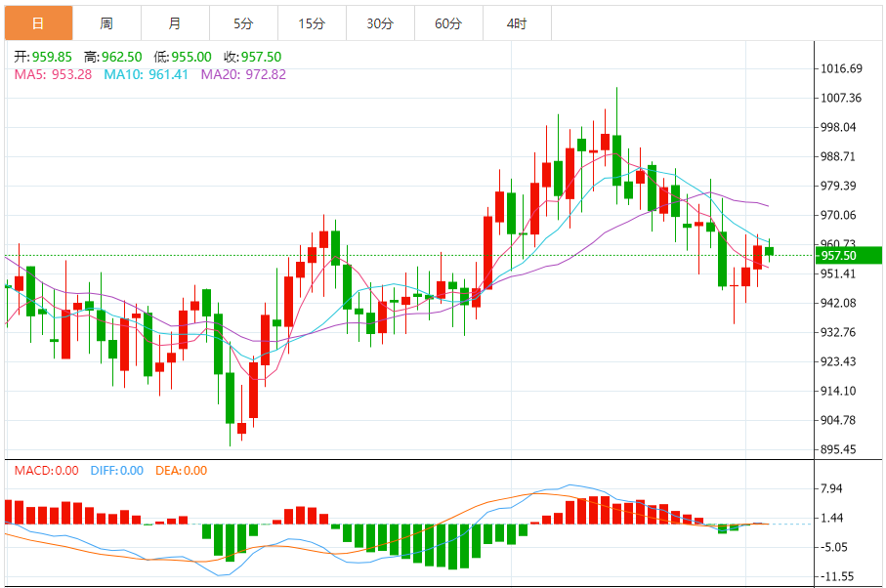
Task: Click the 开:959.85 open price
Action: tap(43, 57)
